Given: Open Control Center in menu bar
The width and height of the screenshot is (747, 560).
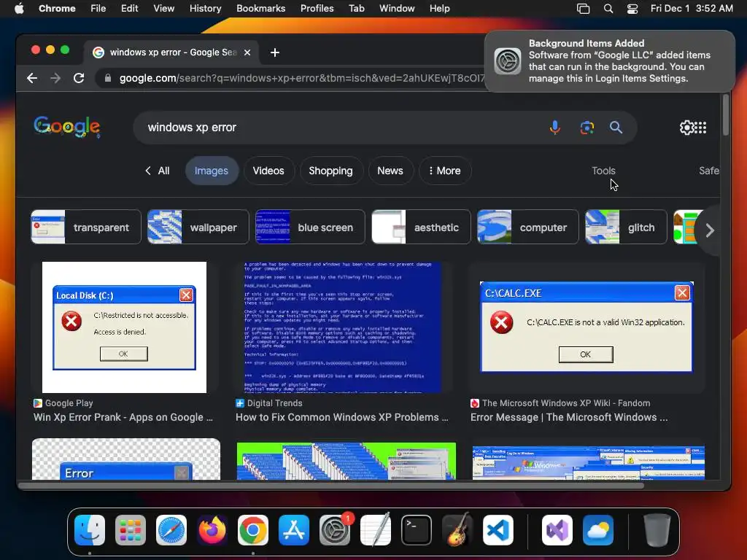Looking at the screenshot, I should point(632,9).
